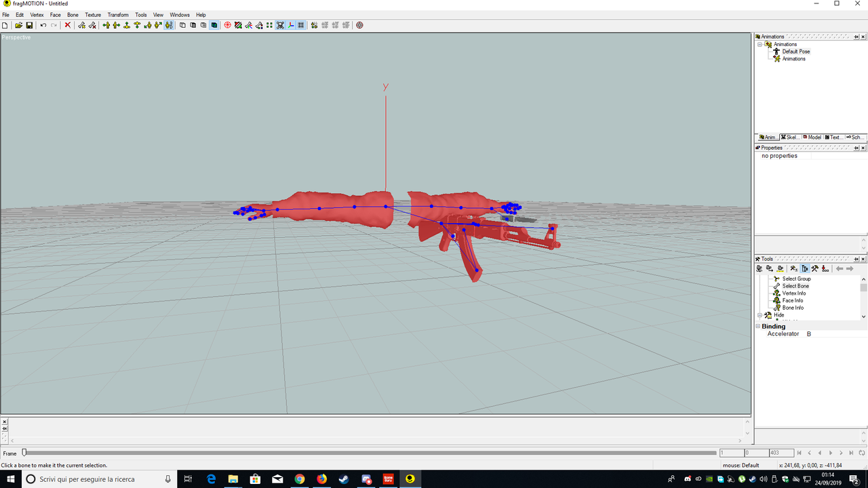Click the Windows search box

click(x=100, y=479)
